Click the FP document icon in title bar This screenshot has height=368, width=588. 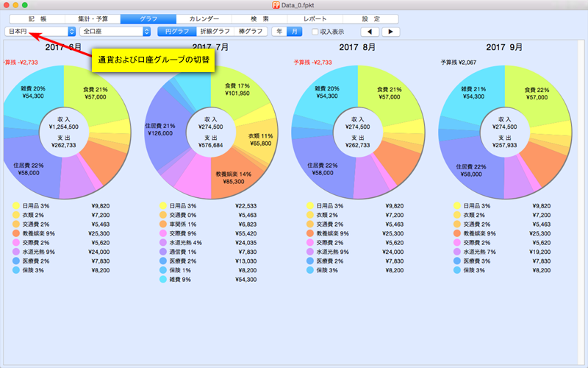tap(276, 5)
